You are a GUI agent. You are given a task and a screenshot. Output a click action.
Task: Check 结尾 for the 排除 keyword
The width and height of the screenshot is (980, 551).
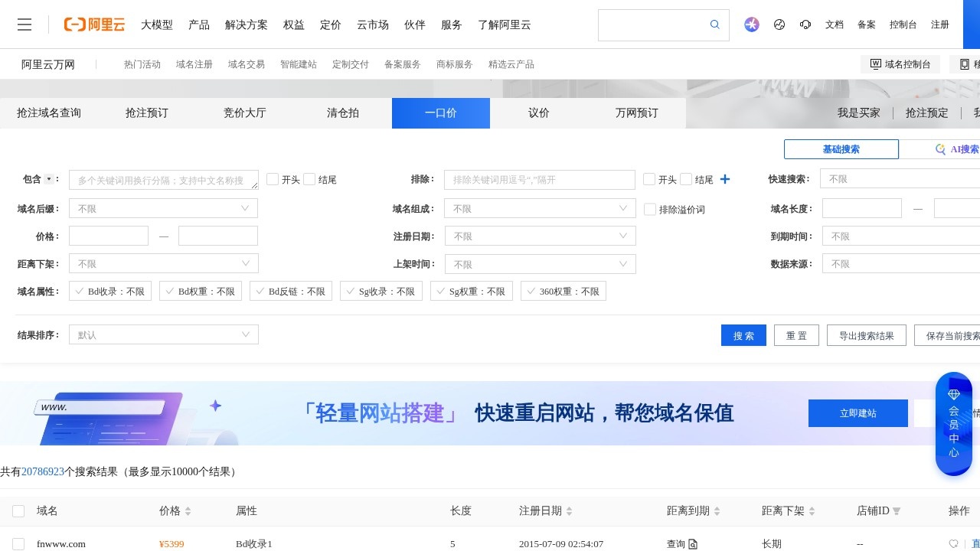click(x=686, y=179)
